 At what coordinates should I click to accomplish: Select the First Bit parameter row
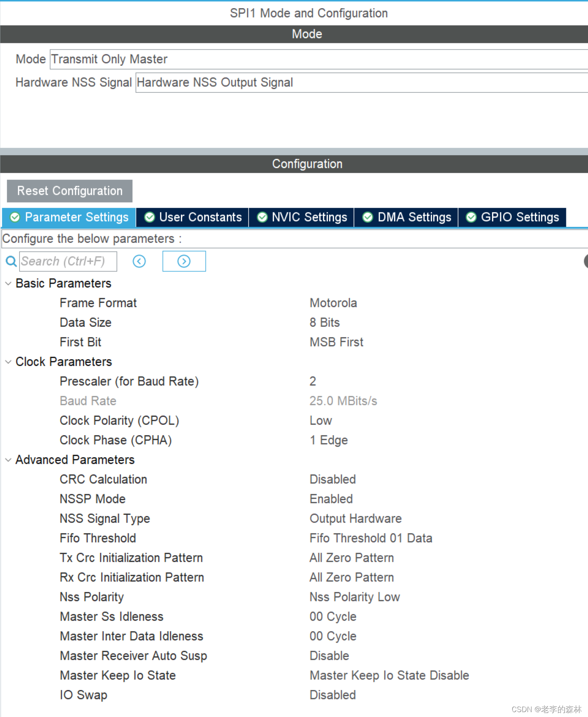[x=80, y=342]
